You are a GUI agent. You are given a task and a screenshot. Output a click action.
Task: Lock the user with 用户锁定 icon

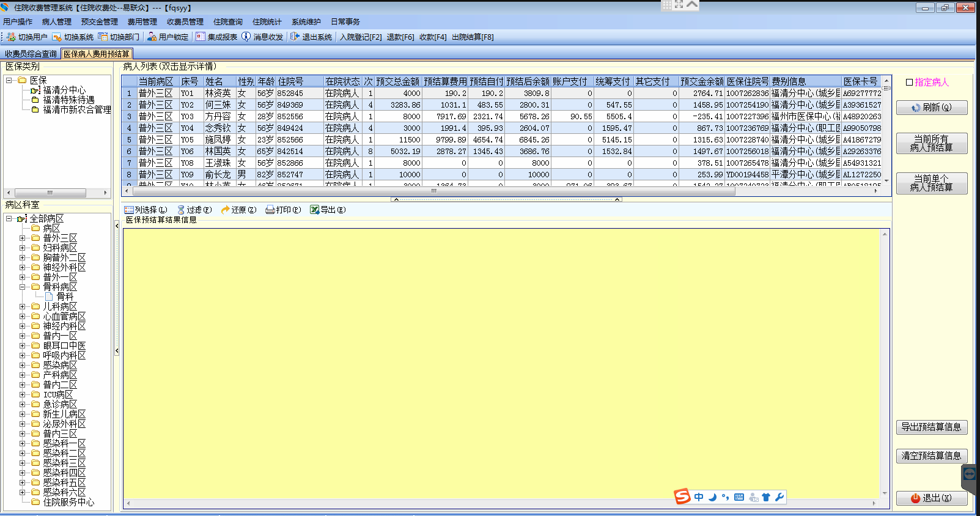coord(152,37)
